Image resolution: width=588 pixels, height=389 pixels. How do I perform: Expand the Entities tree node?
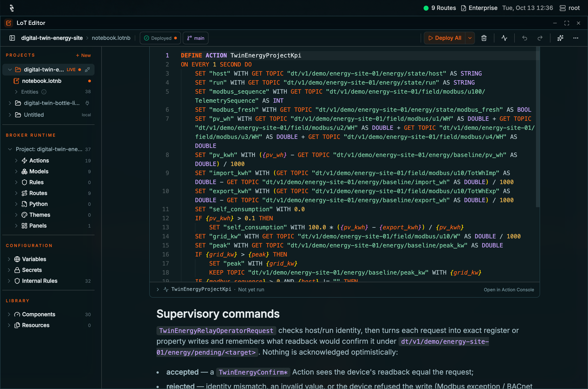(16, 92)
